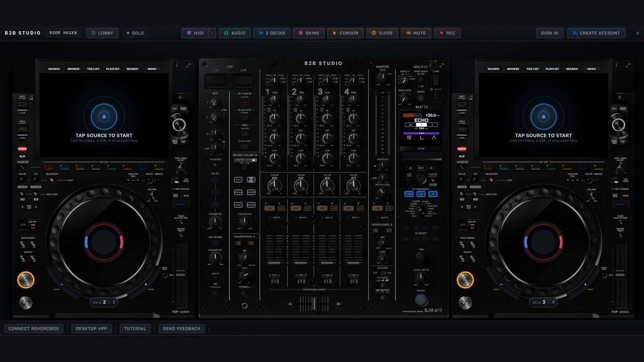The width and height of the screenshot is (644, 362).
Task: Go back to the LOBBY
Action: tap(102, 33)
